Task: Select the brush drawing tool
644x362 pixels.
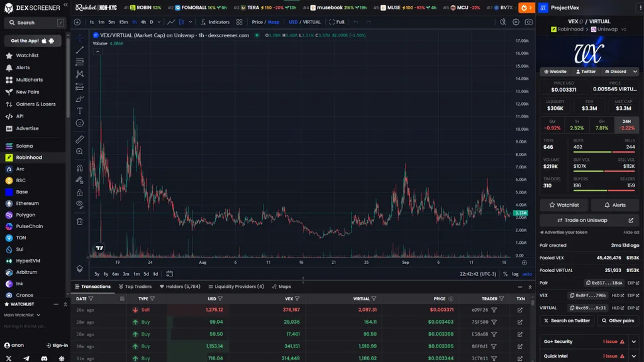Action: pyautogui.click(x=80, y=99)
